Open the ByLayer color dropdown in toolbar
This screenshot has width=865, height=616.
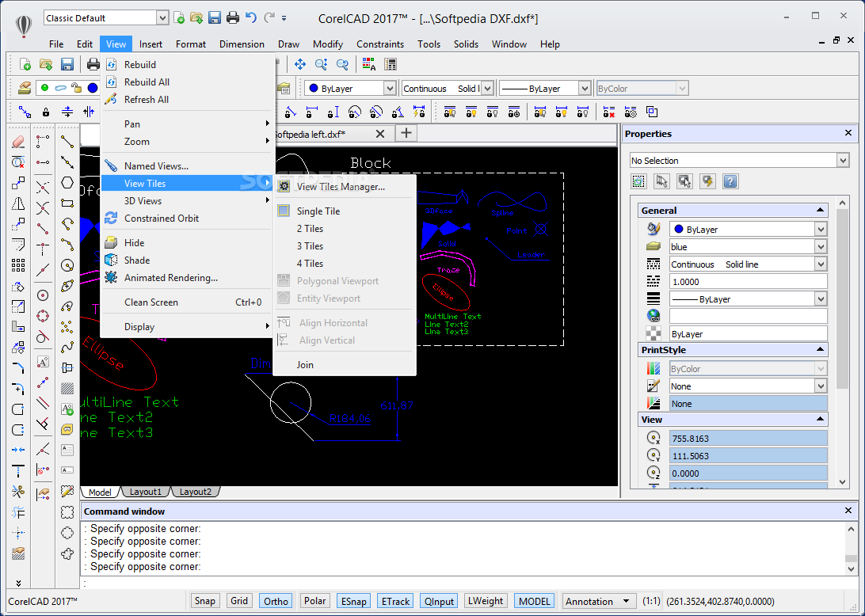click(x=390, y=88)
